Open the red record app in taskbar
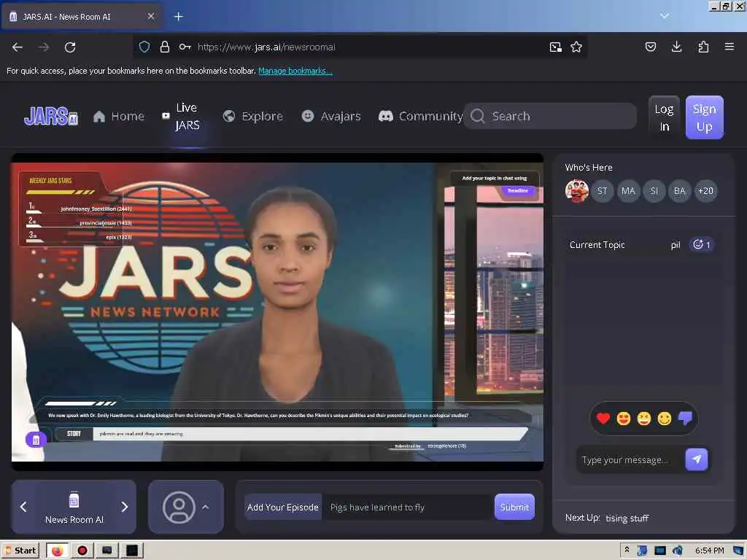 (82, 551)
